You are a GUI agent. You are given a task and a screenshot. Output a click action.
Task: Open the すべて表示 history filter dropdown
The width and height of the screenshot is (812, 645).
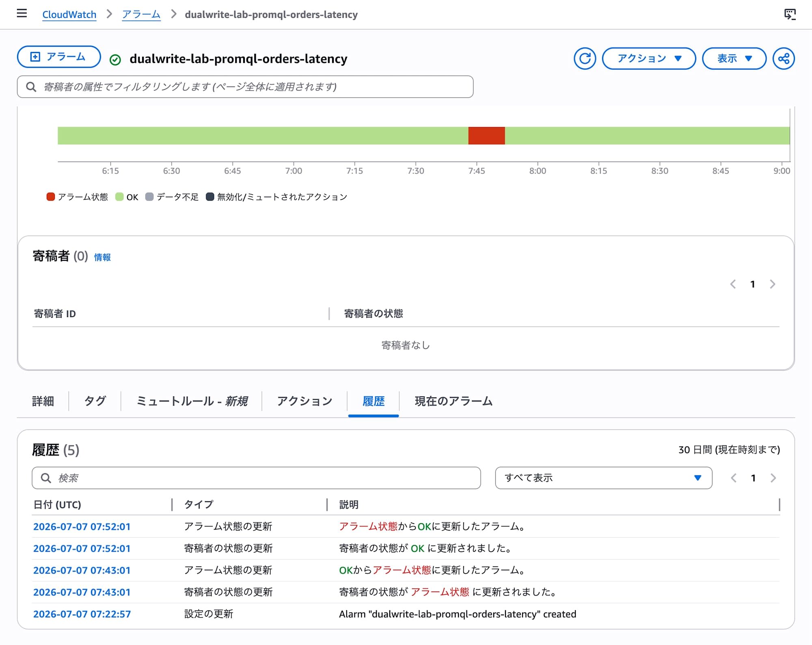click(603, 478)
